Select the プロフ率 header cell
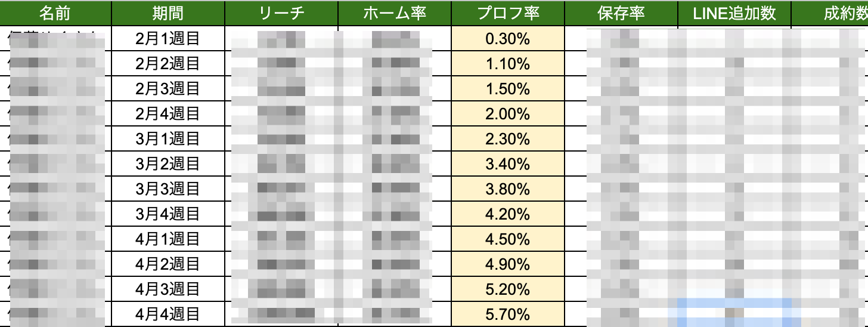The width and height of the screenshot is (868, 327). coord(508,13)
